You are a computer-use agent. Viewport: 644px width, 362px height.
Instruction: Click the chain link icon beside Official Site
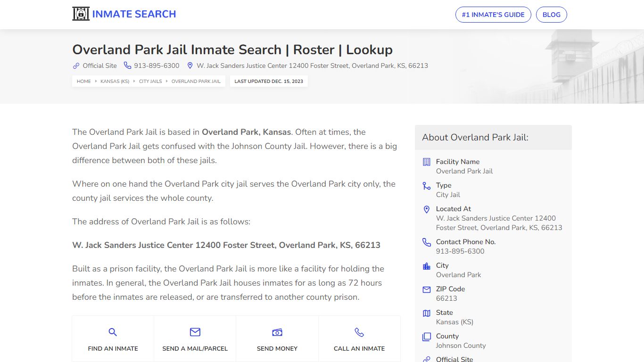(x=76, y=66)
